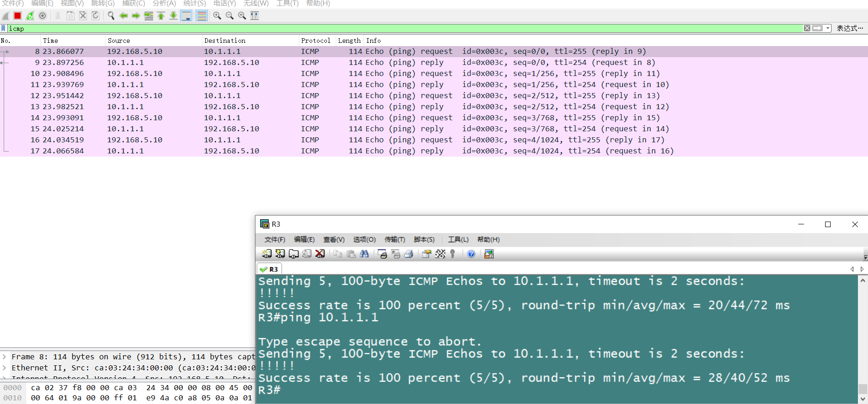Select packet number 12 echo request
The height and width of the screenshot is (404, 868).
434,95
